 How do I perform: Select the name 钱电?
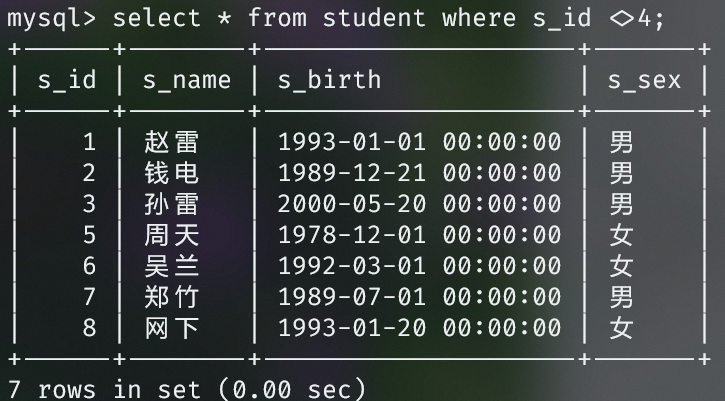pyautogui.click(x=172, y=173)
